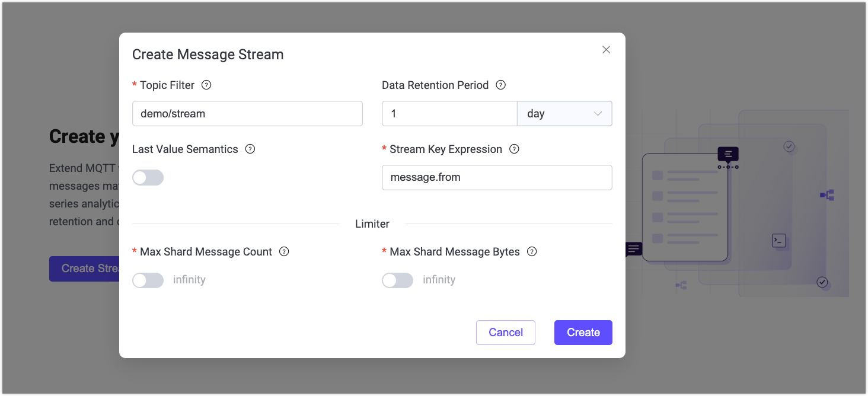
Task: Click inside the Stream Key Expression field
Action: tap(497, 177)
